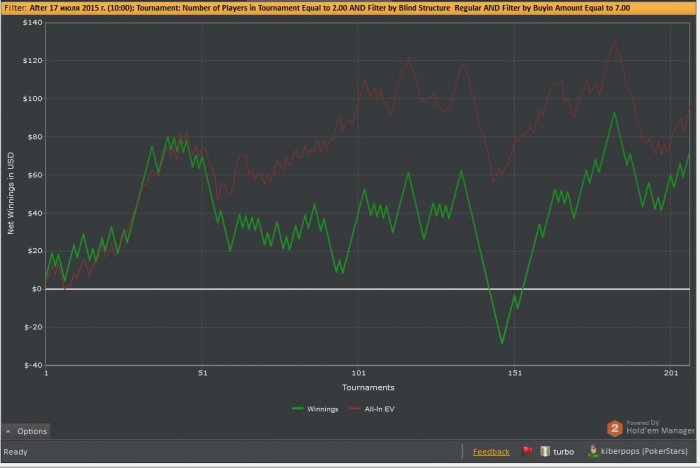Click the Hold'em Manager 2 logo
Image resolution: width=700 pixels, height=468 pixels.
614,429
